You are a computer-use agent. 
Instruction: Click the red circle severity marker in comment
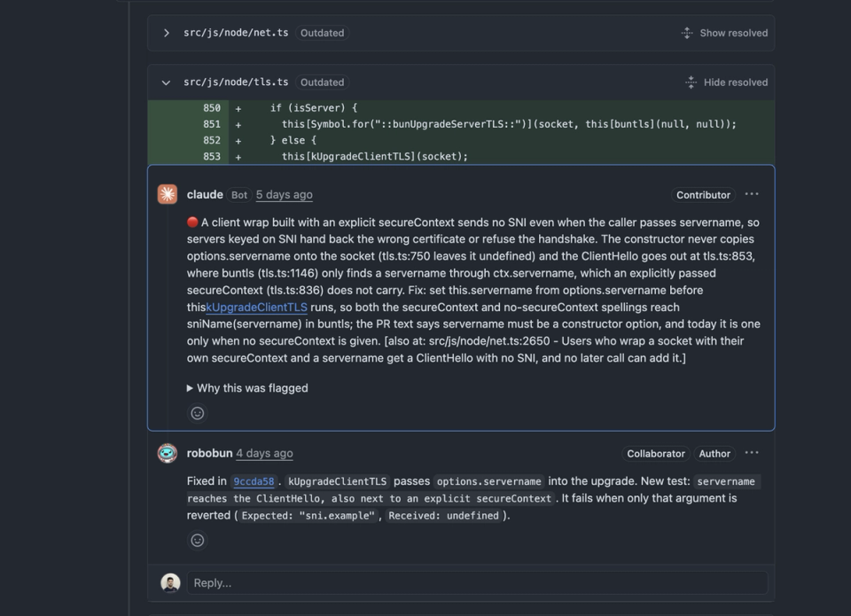192,222
